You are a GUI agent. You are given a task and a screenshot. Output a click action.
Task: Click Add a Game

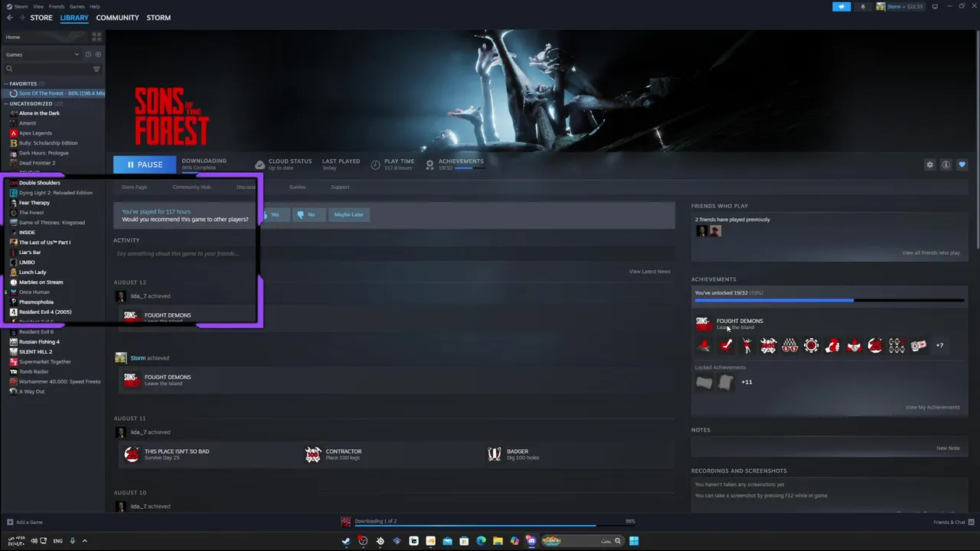(x=25, y=522)
